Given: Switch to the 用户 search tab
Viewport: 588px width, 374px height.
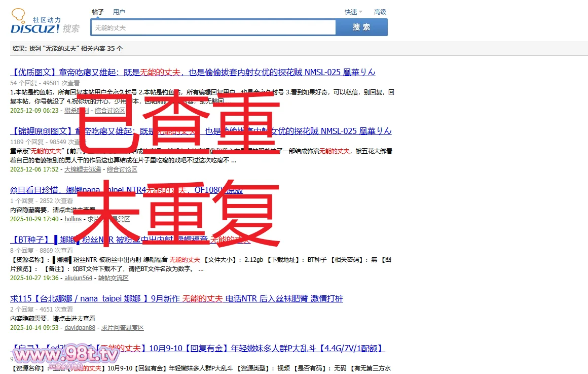Looking at the screenshot, I should (119, 12).
